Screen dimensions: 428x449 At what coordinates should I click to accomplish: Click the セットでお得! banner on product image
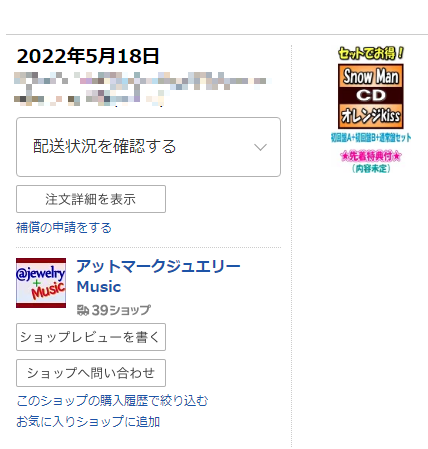point(371,53)
